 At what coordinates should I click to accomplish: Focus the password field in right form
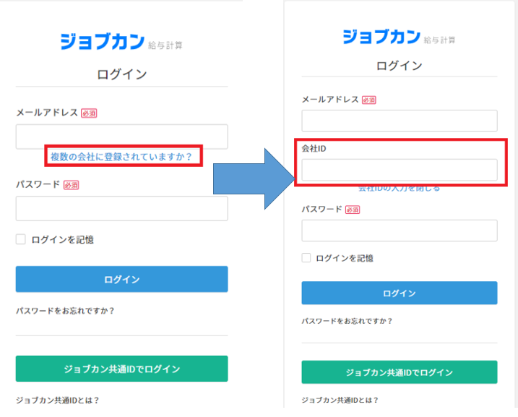coord(399,230)
